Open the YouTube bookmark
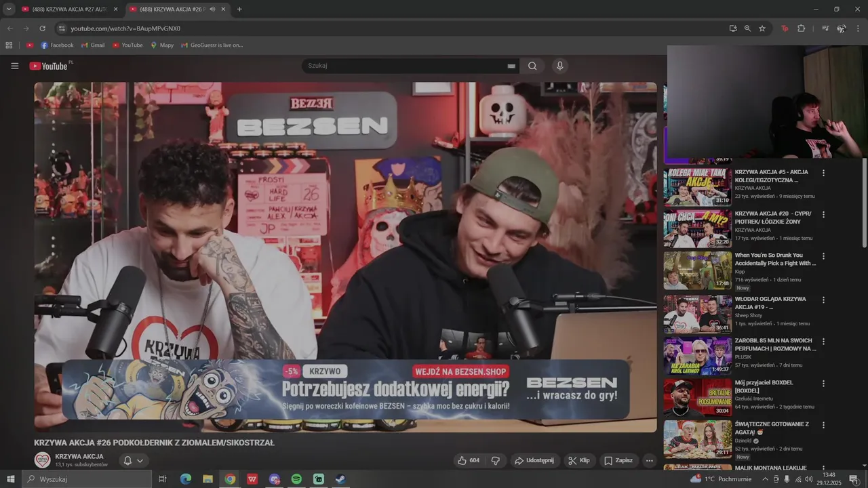Viewport: 868px width, 488px height. [x=127, y=45]
